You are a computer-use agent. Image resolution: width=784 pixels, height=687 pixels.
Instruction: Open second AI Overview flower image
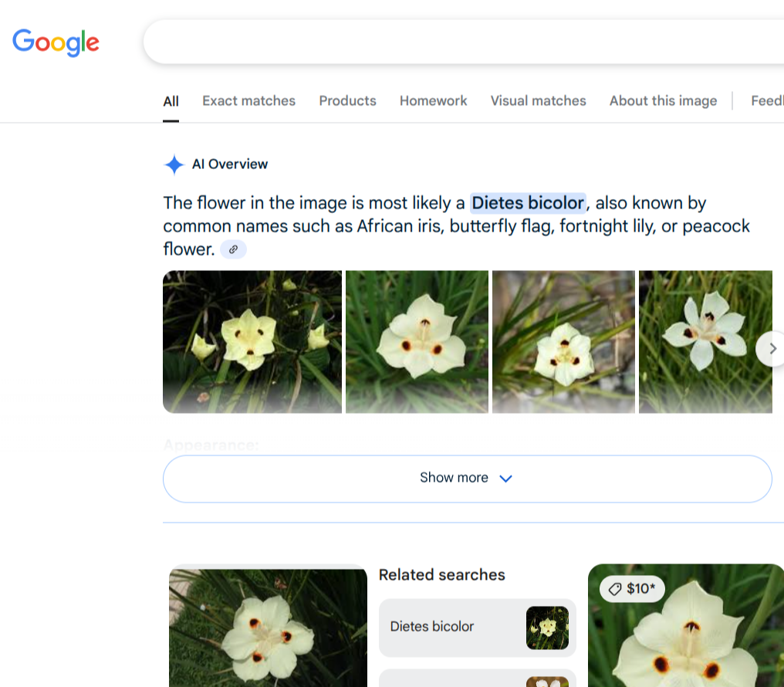pos(417,342)
